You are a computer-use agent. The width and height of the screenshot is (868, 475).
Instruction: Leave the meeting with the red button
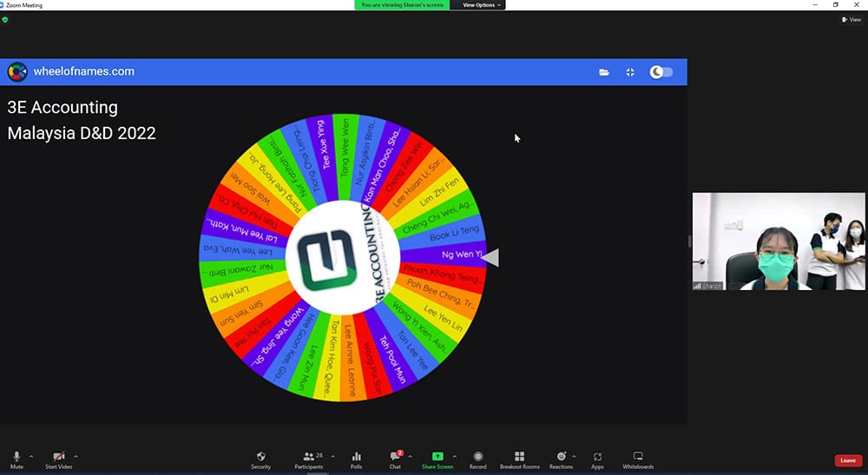(x=848, y=460)
